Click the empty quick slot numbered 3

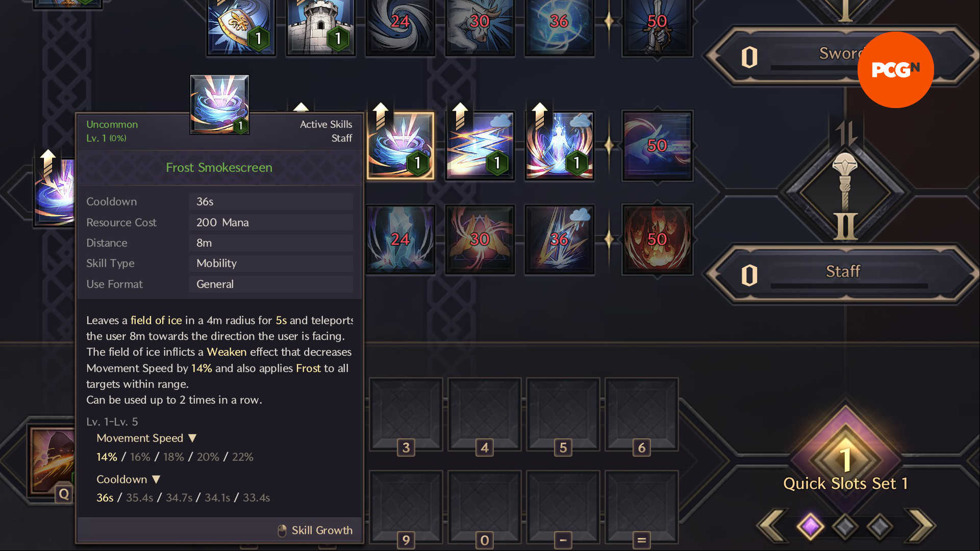point(406,415)
